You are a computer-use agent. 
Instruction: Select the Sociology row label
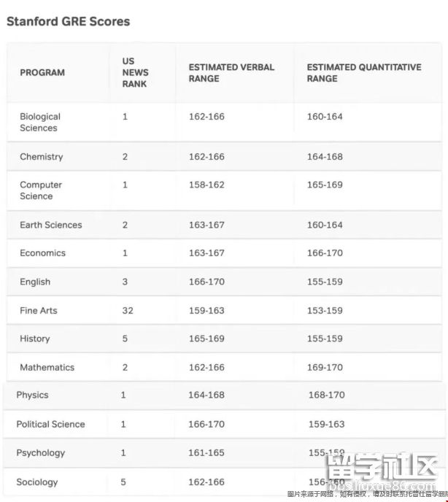click(37, 482)
